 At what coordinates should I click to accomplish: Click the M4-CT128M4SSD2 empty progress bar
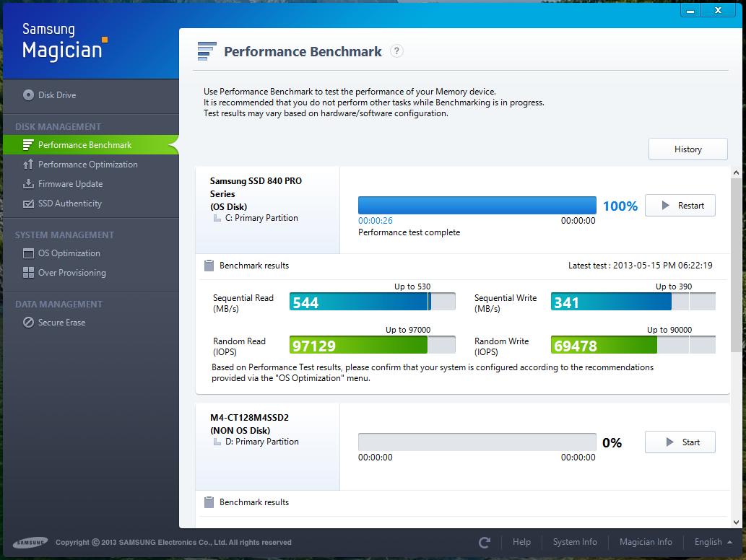click(x=477, y=442)
